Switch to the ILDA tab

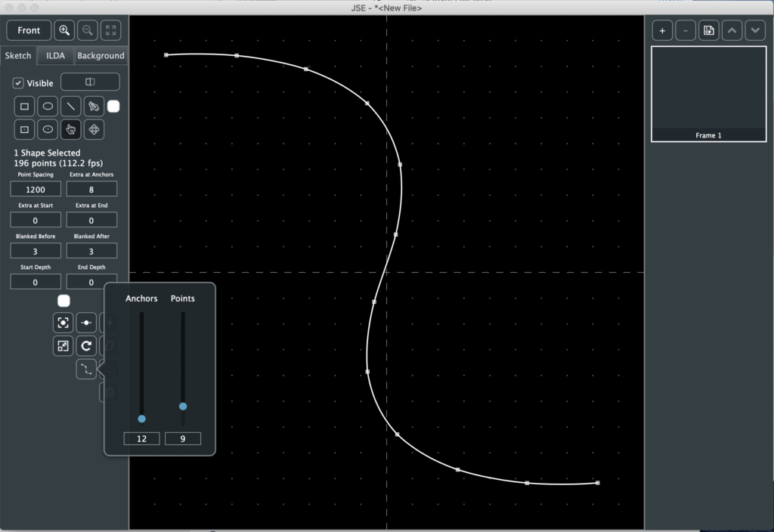click(55, 55)
